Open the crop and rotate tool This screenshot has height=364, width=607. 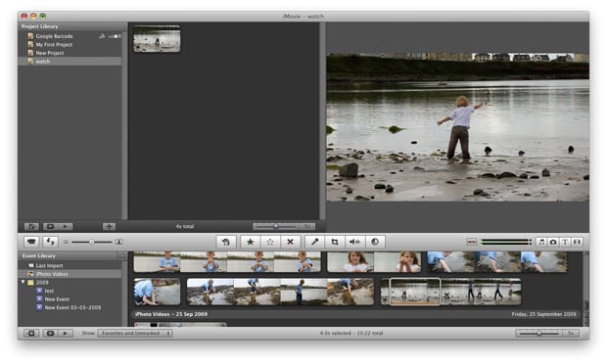(x=335, y=242)
